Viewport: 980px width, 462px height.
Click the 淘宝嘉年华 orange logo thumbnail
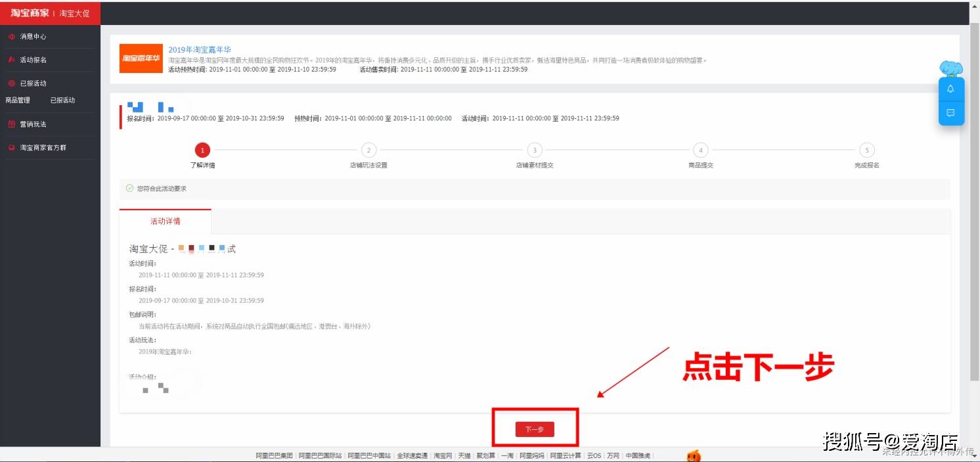point(141,58)
